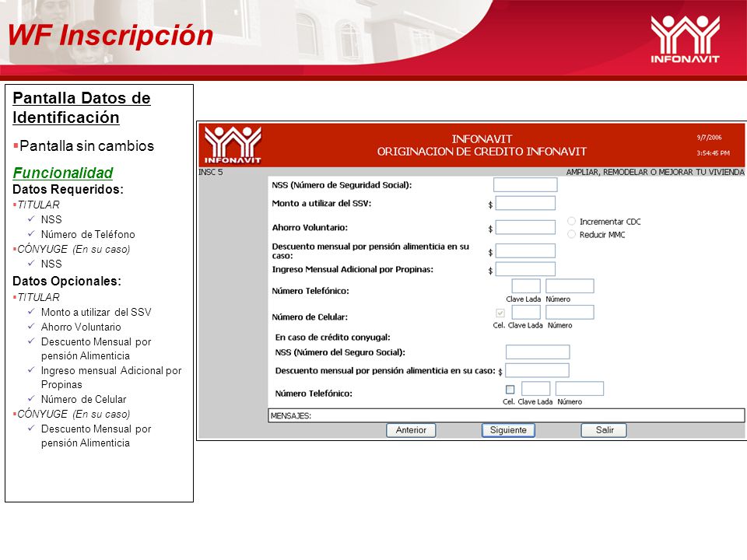Click 'AMPLIAR, REMODELAR O MEJORAR TU VIVIENDA' text
The image size is (747, 560).
(x=655, y=172)
